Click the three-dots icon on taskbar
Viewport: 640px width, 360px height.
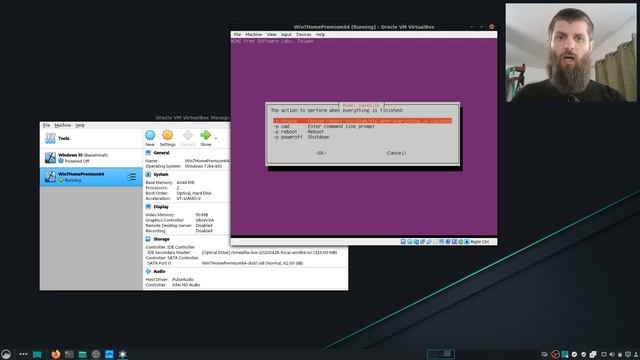(x=23, y=354)
